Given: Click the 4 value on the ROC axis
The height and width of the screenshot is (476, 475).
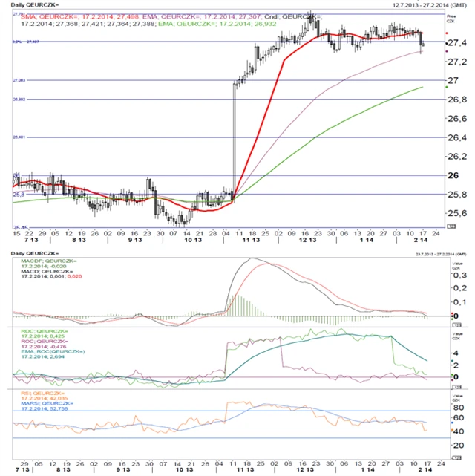Looking at the screenshot, I should (456, 353).
